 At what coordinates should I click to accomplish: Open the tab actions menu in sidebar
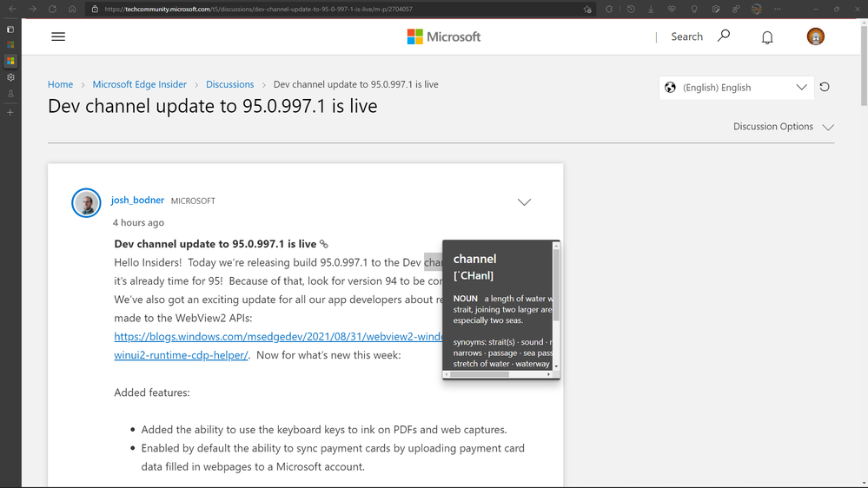10,30
